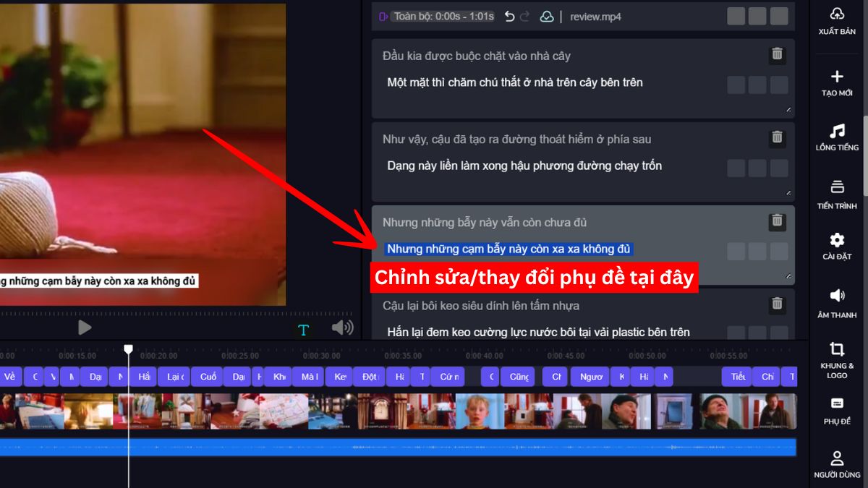Click the redo arrow in top bar
The height and width of the screenshot is (488, 868).
pyautogui.click(x=526, y=16)
